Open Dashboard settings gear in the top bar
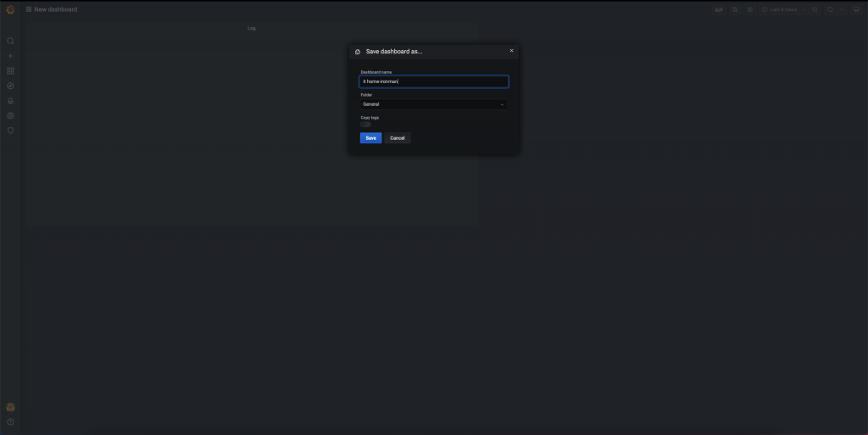868x435 pixels. pos(750,9)
